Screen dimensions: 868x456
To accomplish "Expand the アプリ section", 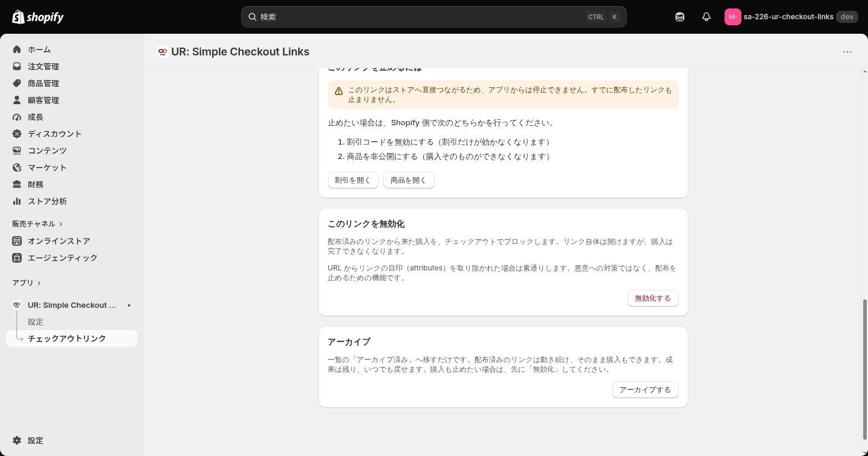I will [27, 283].
